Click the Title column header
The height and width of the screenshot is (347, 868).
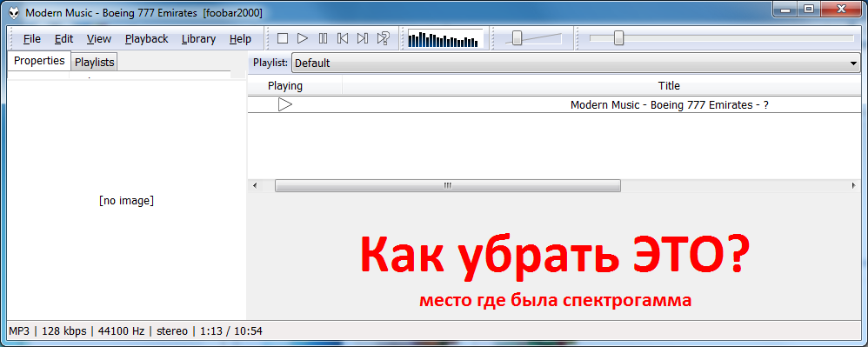(670, 86)
